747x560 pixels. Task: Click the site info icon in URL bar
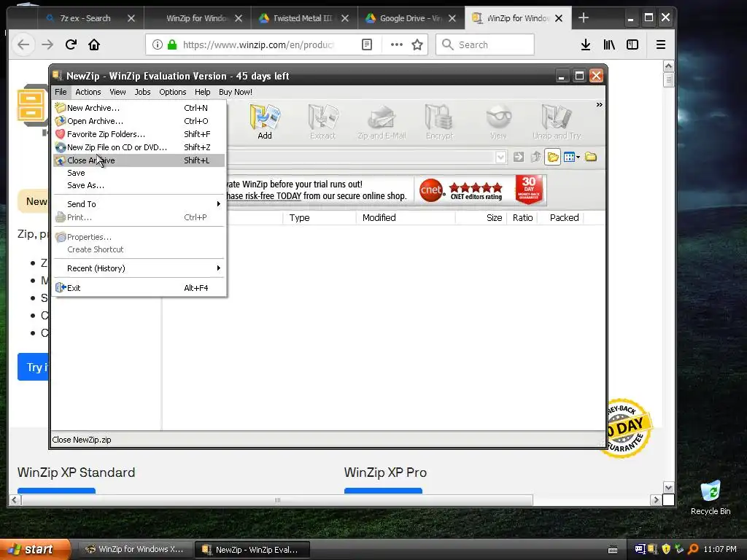[x=158, y=44]
